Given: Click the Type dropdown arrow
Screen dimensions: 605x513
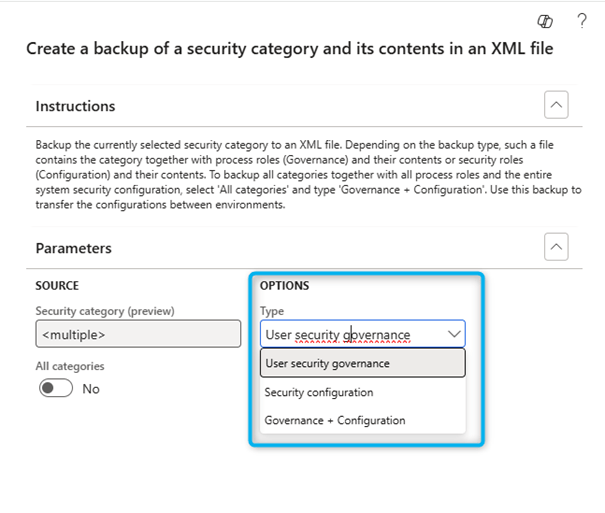Looking at the screenshot, I should [x=454, y=334].
